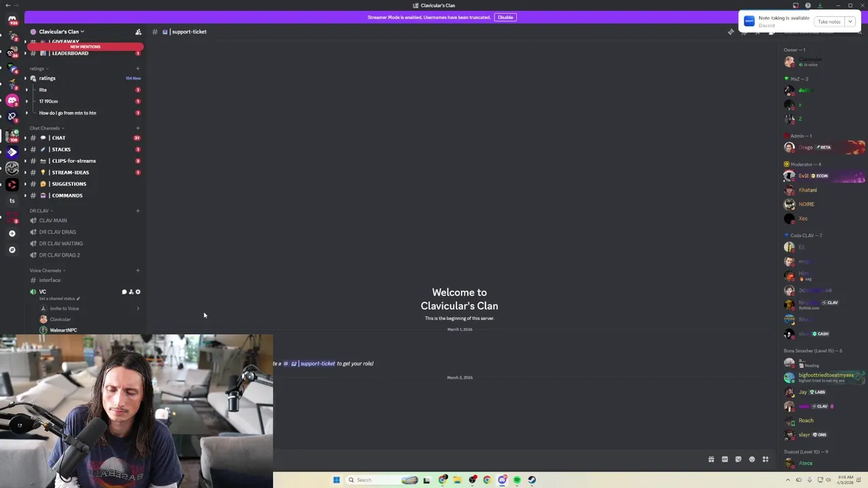Add channel to DR CLAV category
The height and width of the screenshot is (488, 868).
tap(138, 211)
